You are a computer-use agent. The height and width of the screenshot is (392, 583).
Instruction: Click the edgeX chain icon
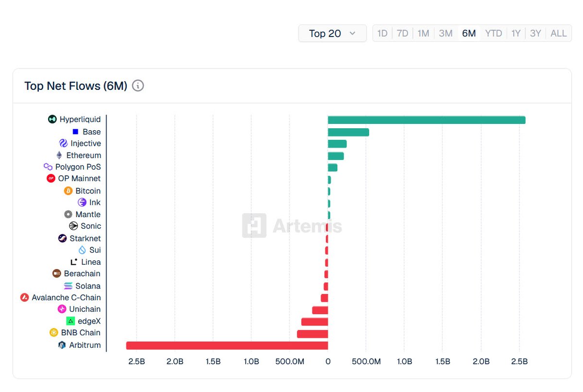click(70, 321)
